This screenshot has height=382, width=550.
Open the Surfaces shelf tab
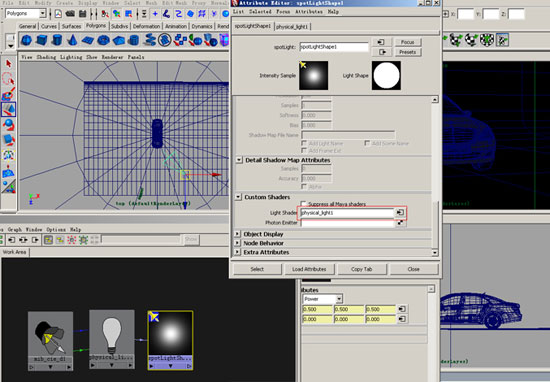click(71, 26)
